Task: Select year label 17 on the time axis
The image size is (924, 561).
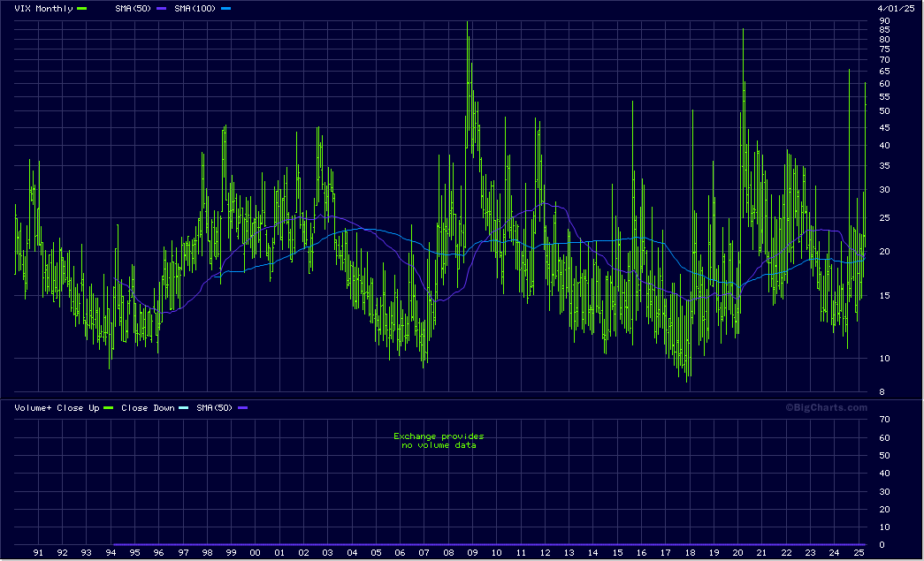Action: click(x=665, y=552)
